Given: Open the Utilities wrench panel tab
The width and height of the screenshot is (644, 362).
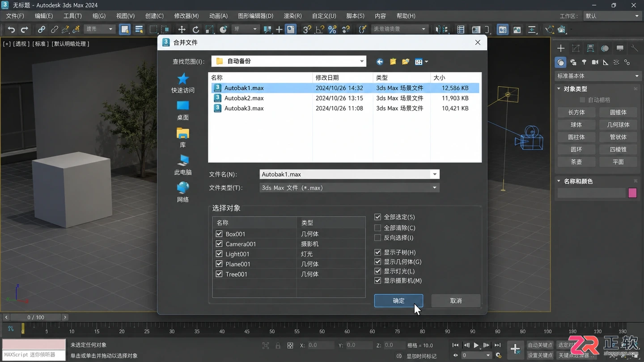Looking at the screenshot, I should click(635, 48).
